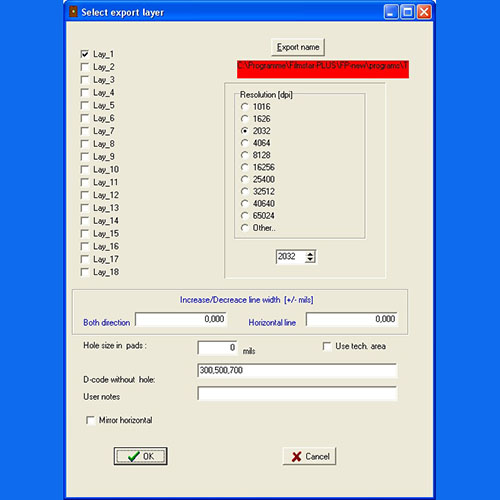Click the User notes text field
Screen dimensions: 500x500
pos(297,393)
